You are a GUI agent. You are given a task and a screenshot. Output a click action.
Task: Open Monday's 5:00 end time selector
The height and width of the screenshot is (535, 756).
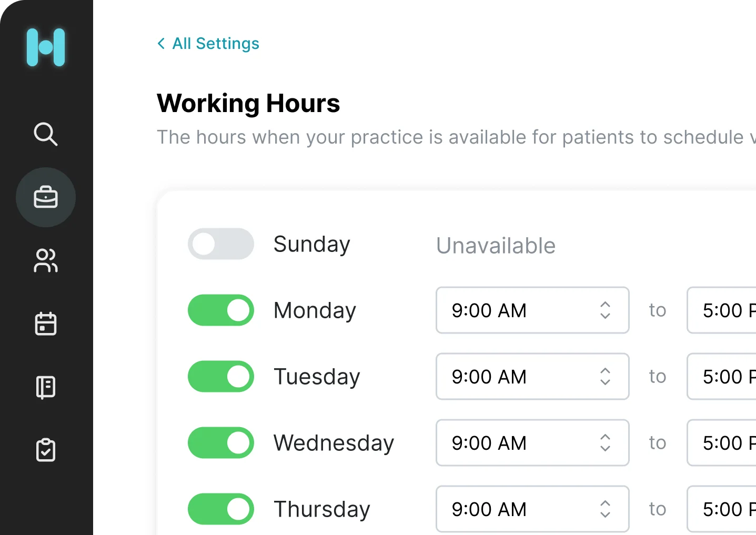point(723,310)
